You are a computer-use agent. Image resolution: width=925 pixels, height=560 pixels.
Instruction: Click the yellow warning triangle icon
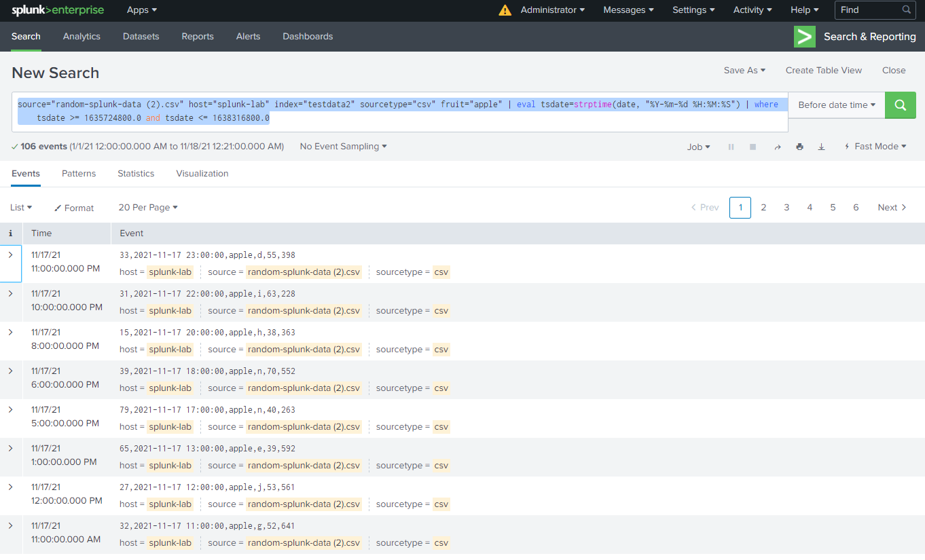point(505,10)
